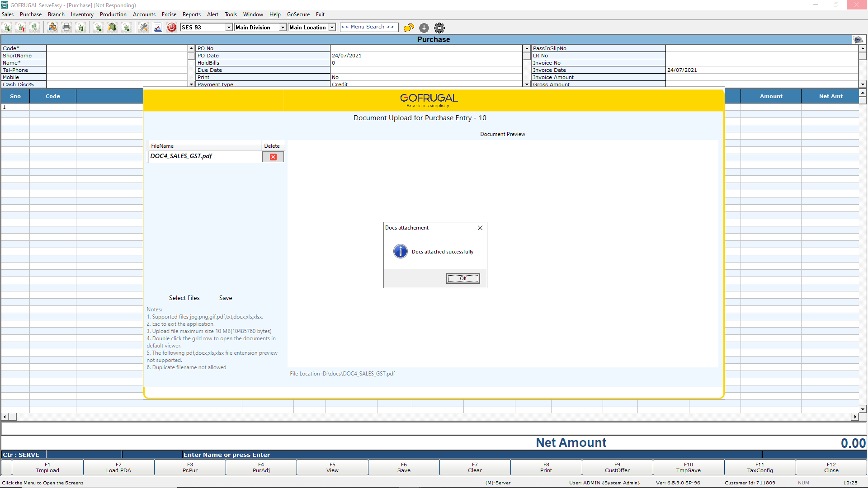Viewport: 868px width, 488px height.
Task: Click the Select Files button
Action: tap(184, 298)
